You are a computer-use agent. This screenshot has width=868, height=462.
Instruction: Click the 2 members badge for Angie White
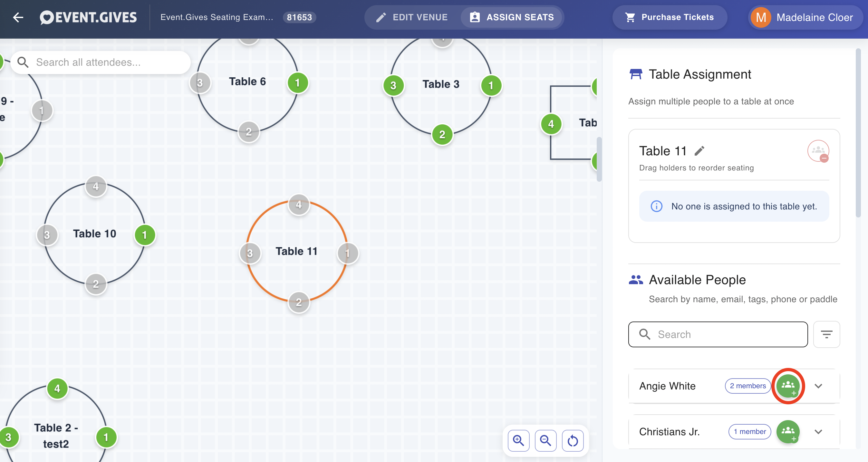(x=747, y=386)
